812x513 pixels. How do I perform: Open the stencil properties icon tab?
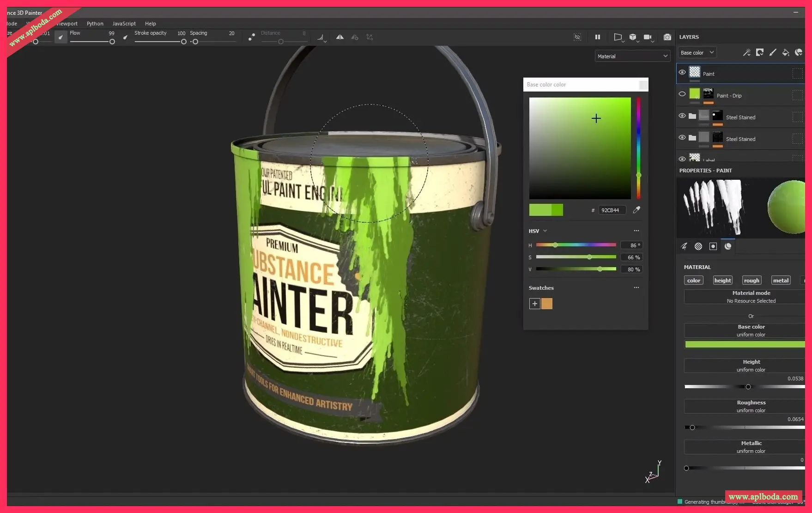713,246
